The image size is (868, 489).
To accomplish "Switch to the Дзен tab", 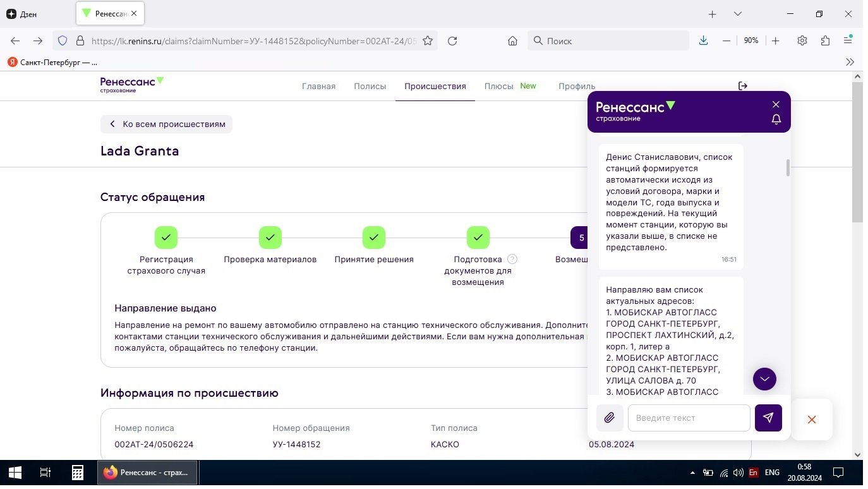I will 22,14.
